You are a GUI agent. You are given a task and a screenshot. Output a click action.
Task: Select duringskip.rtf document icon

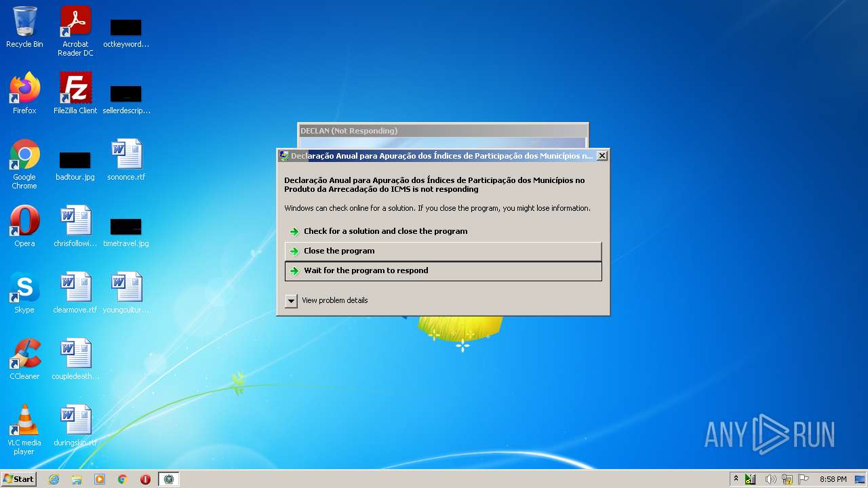pyautogui.click(x=75, y=426)
